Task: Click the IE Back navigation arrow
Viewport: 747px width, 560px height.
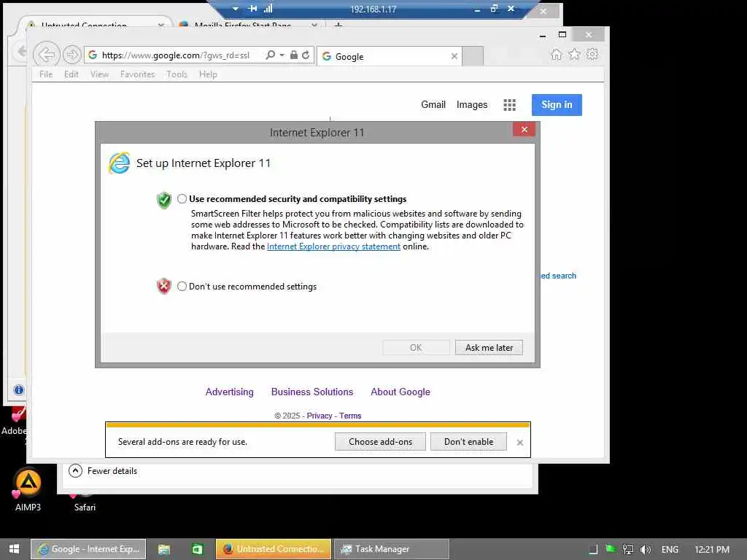Action: [x=46, y=55]
